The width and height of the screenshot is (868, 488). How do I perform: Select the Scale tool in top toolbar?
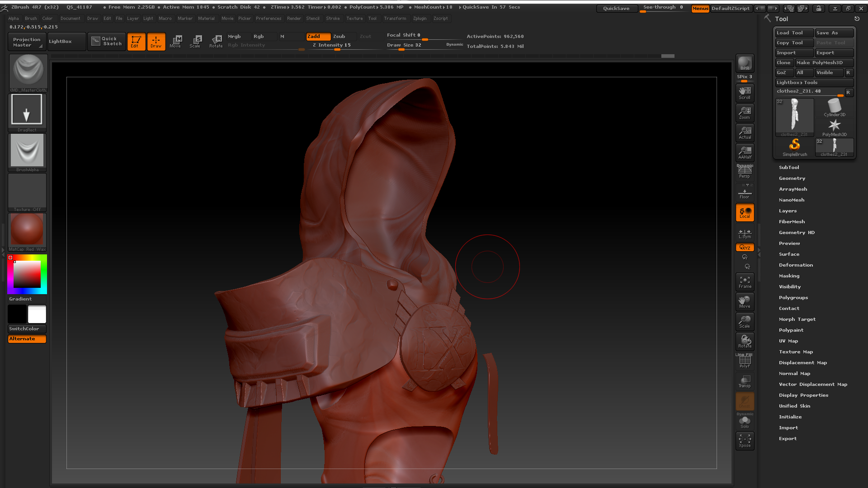[x=195, y=41]
